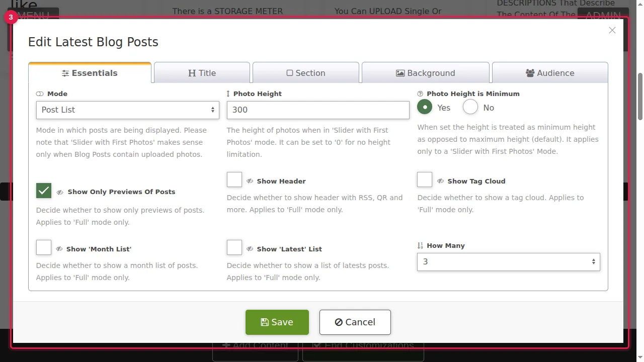
Task: Click the image icon on Background tab
Action: pyautogui.click(x=400, y=73)
